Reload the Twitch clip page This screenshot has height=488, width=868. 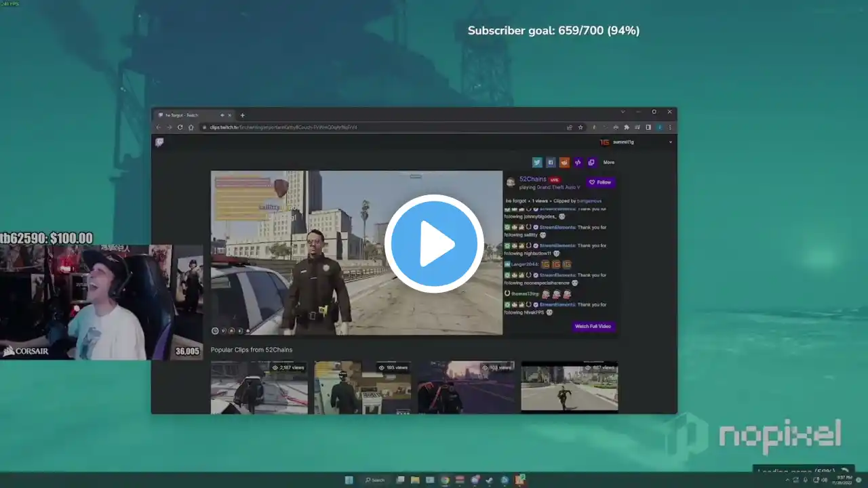[180, 127]
